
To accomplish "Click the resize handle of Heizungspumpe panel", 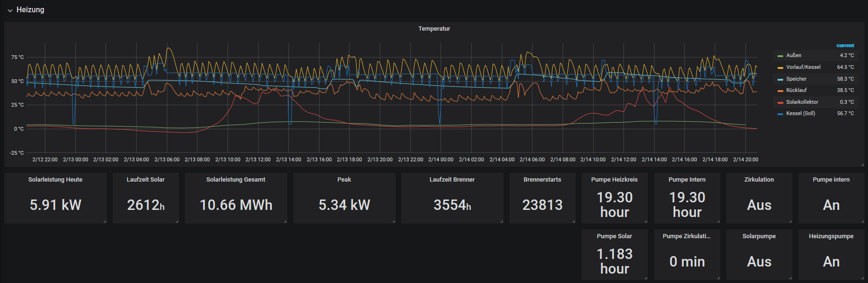I will [862, 278].
